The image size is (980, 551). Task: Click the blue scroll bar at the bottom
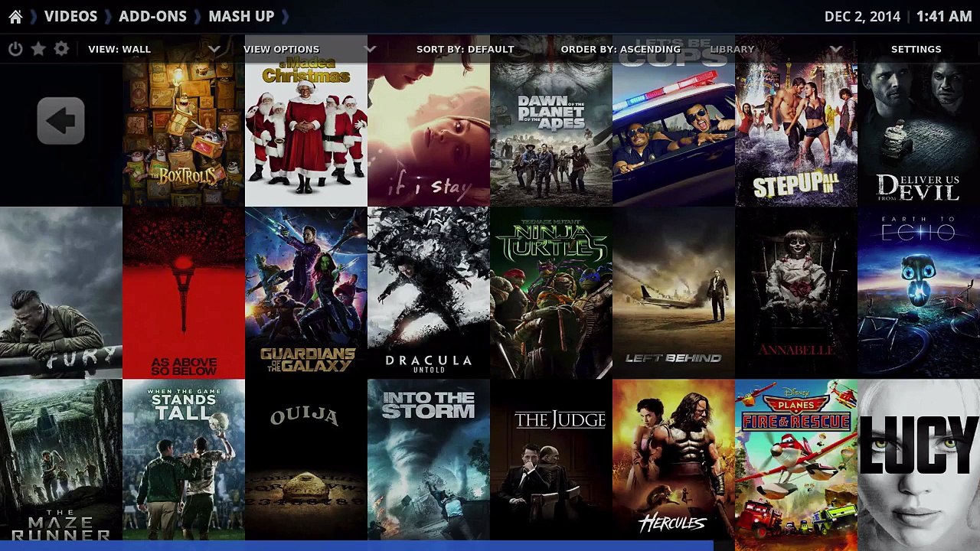point(357,546)
